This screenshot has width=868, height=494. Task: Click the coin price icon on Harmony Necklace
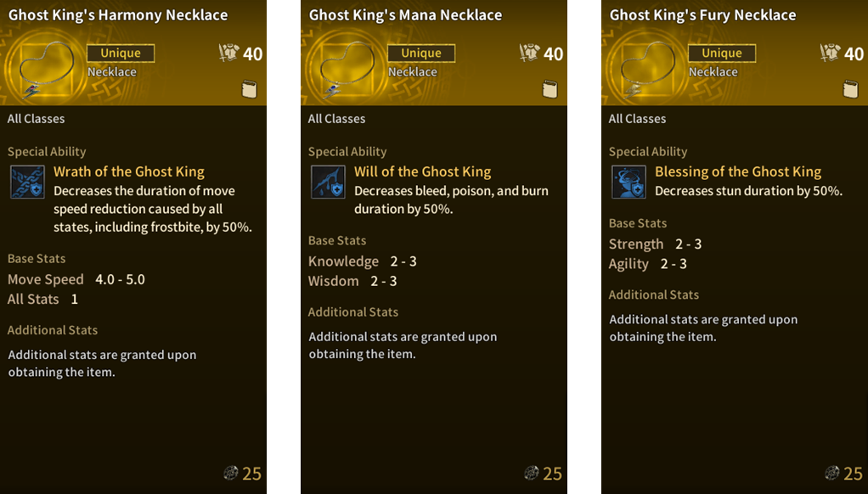click(x=231, y=474)
